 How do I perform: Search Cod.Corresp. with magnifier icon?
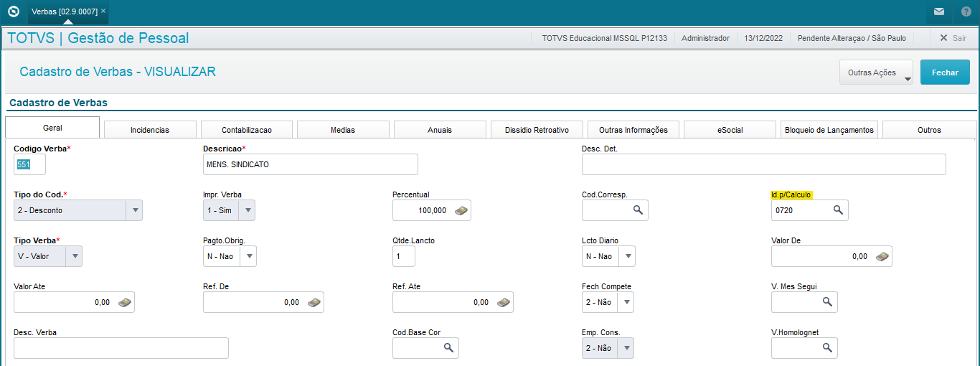click(x=637, y=210)
